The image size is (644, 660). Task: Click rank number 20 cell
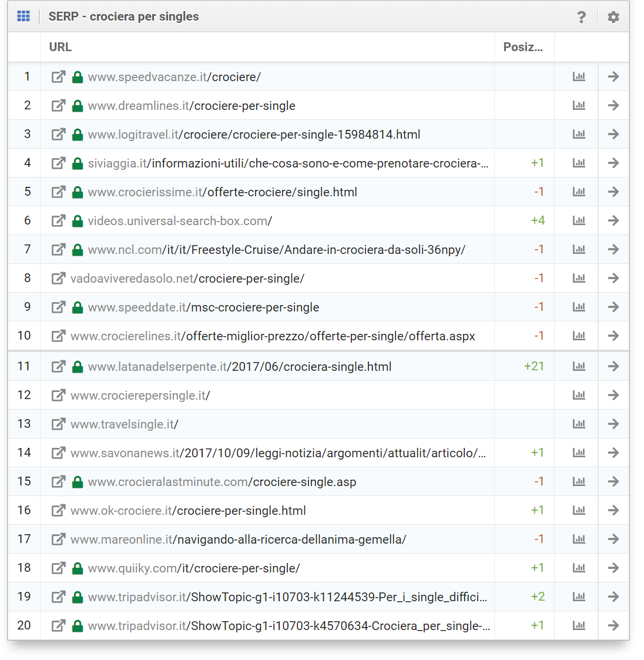pyautogui.click(x=24, y=625)
